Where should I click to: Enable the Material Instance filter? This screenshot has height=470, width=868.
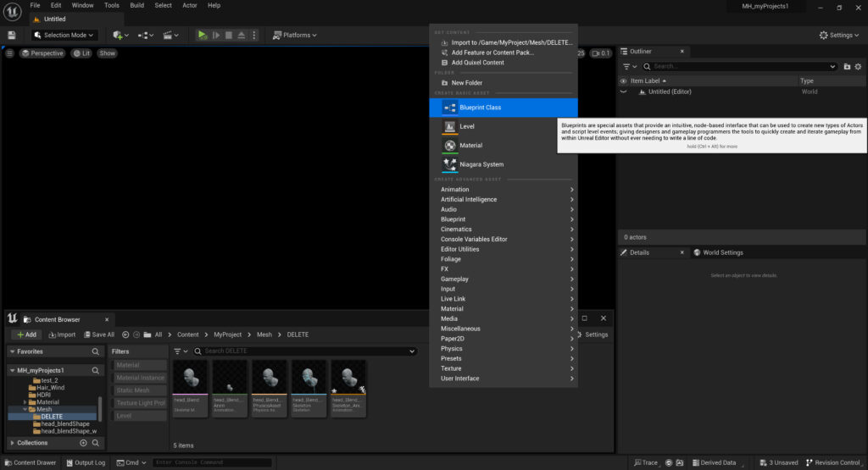(140, 378)
